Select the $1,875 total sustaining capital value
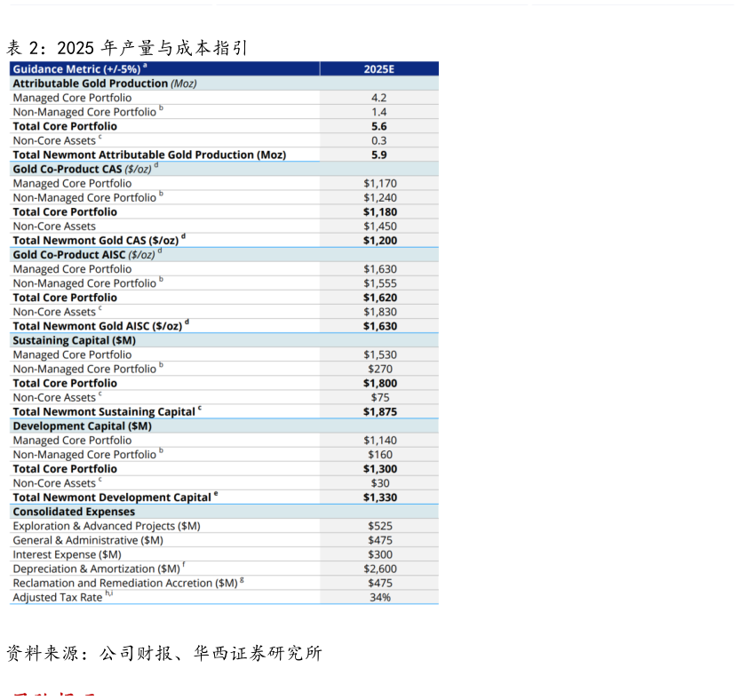 coord(379,411)
